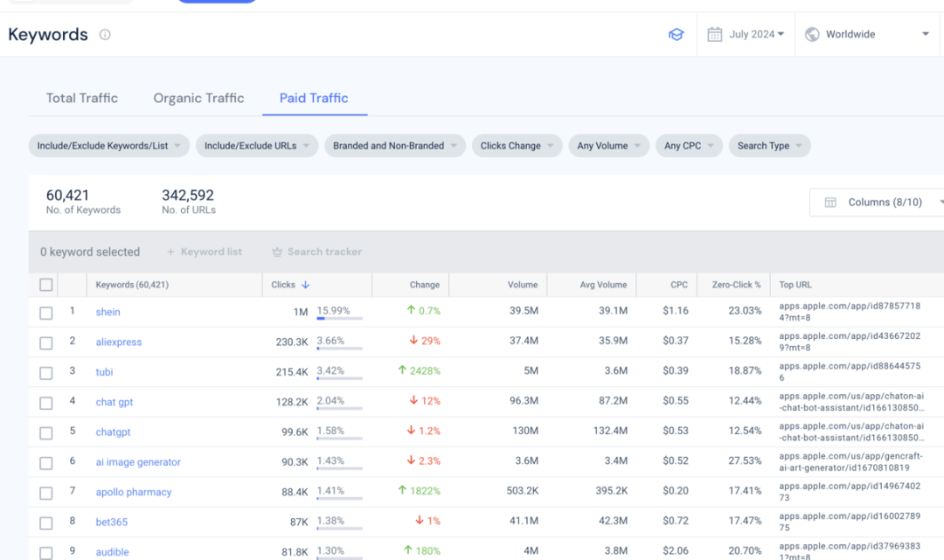Click the 130M volume for chatgpt

click(x=525, y=431)
